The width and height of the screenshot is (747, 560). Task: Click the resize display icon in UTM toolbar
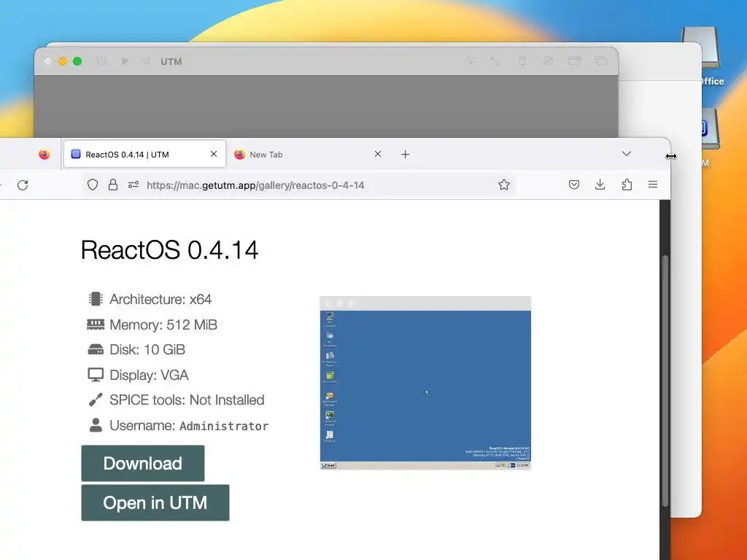click(x=495, y=61)
